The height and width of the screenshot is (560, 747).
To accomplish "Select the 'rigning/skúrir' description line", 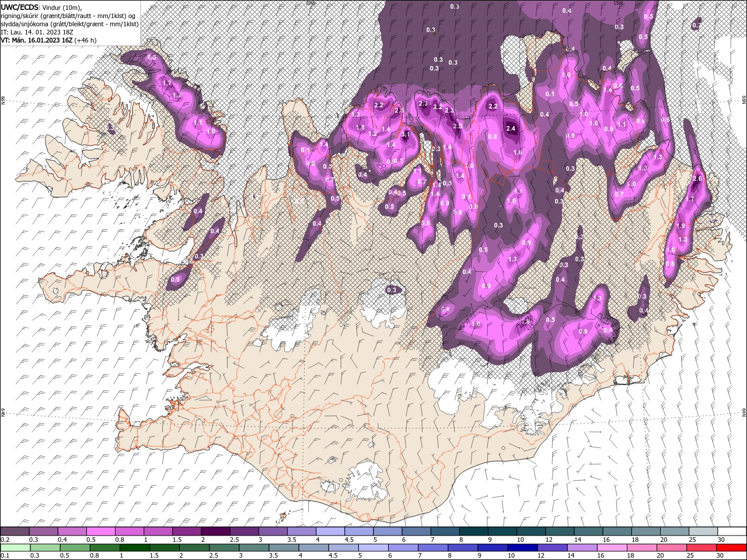I will click(68, 15).
